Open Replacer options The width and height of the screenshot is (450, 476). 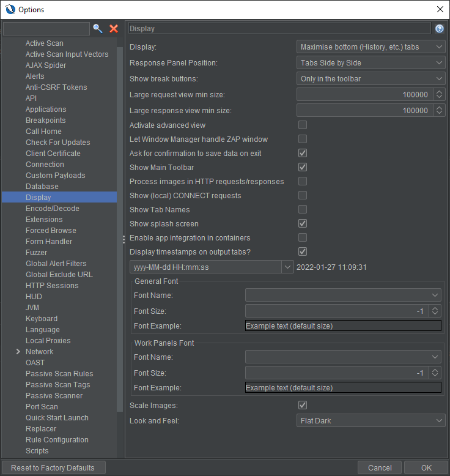(x=41, y=429)
